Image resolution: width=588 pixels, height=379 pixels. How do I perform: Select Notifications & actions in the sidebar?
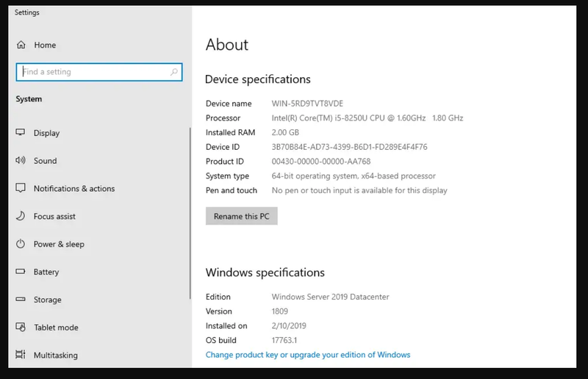pyautogui.click(x=74, y=189)
